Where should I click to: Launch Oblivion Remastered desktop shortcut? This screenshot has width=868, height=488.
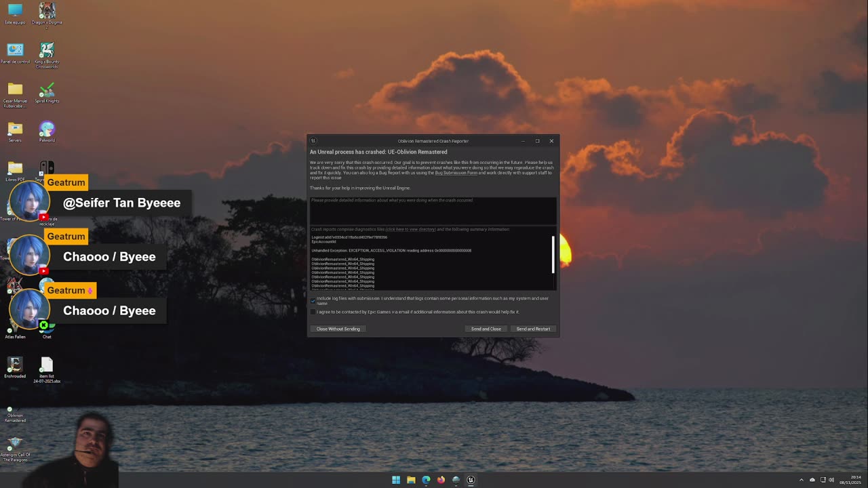tap(15, 415)
